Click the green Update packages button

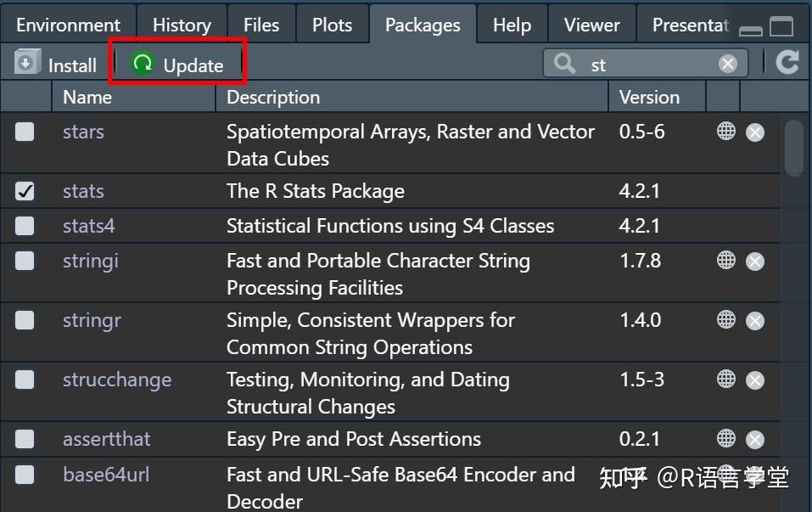pyautogui.click(x=177, y=65)
